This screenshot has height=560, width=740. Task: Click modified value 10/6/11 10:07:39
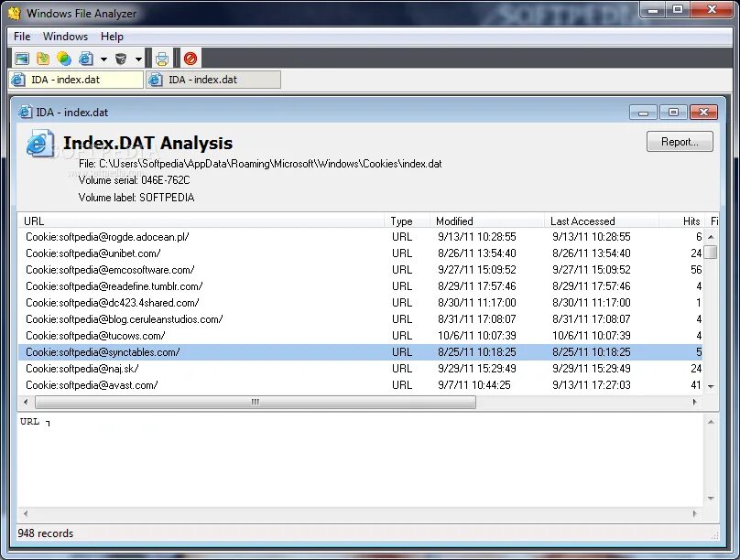477,336
